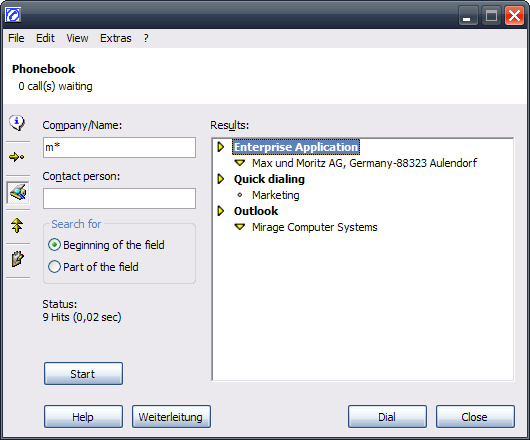Viewport: 530px width, 440px height.
Task: Open the View menu
Action: (x=77, y=38)
